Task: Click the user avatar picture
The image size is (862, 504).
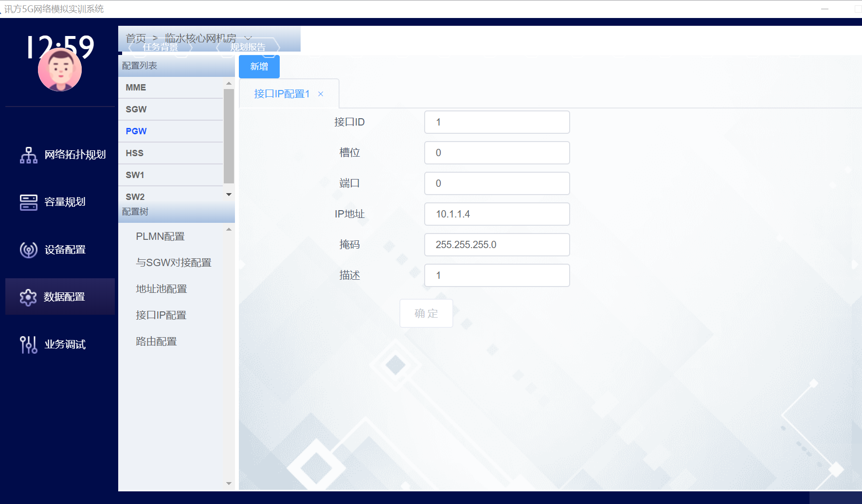Action: (60, 70)
